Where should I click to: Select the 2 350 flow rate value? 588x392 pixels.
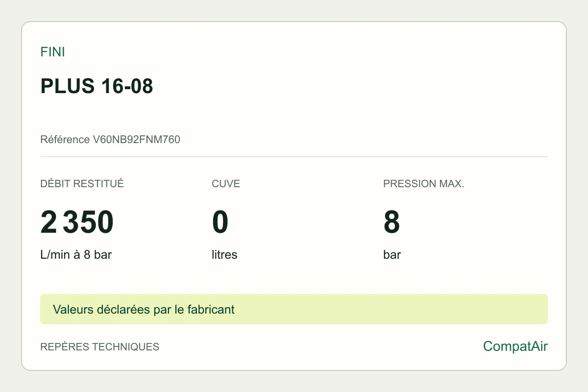click(77, 222)
